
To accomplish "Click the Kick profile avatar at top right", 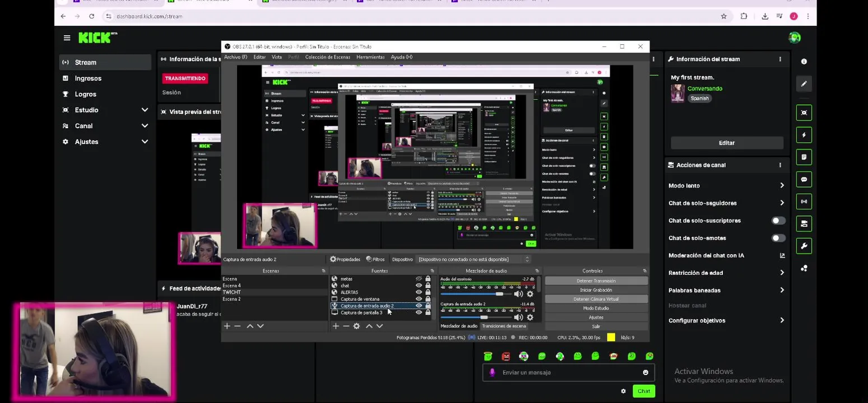I will coord(795,38).
